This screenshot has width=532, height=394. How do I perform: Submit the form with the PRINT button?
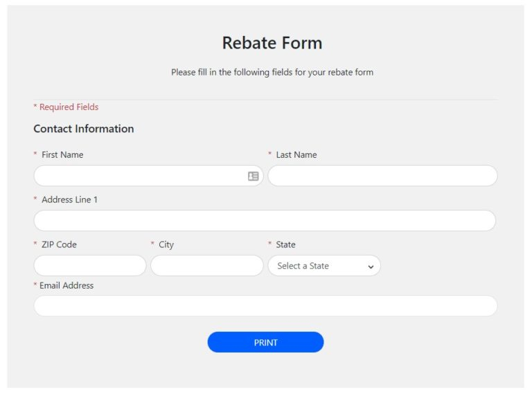pos(266,342)
